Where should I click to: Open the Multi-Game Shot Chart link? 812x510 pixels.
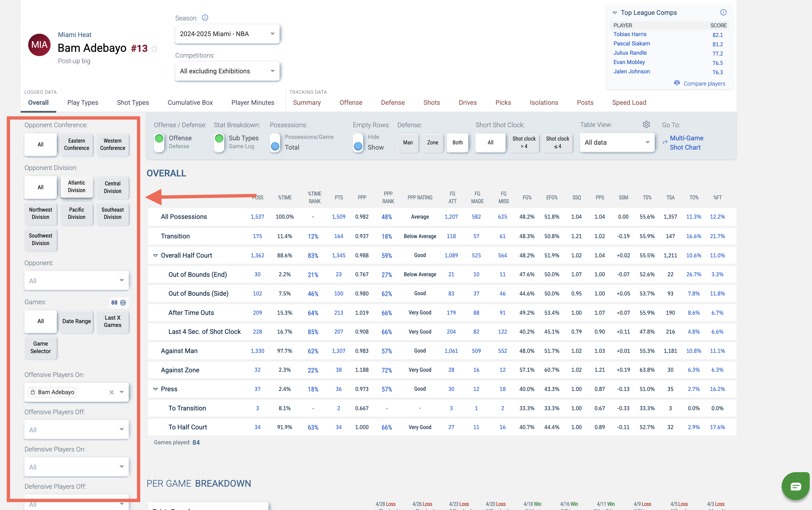click(x=686, y=143)
